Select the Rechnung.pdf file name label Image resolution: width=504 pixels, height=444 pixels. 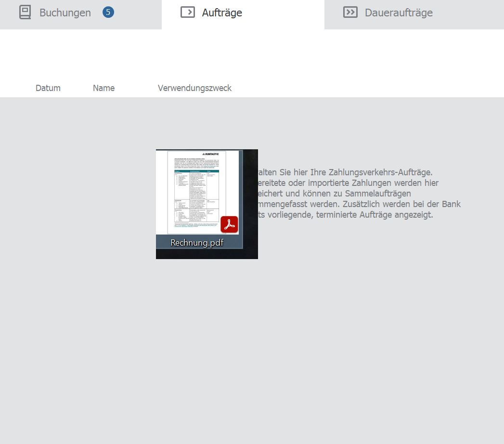(197, 243)
